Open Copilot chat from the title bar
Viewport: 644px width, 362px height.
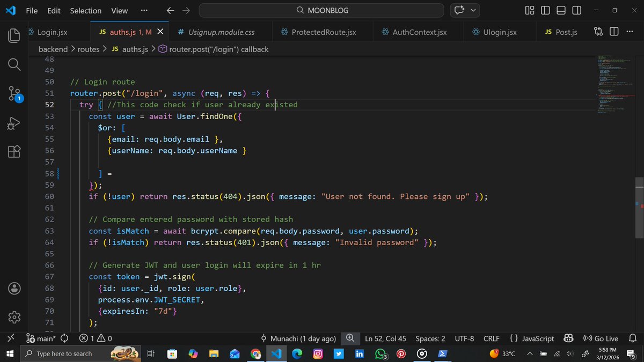click(x=459, y=10)
